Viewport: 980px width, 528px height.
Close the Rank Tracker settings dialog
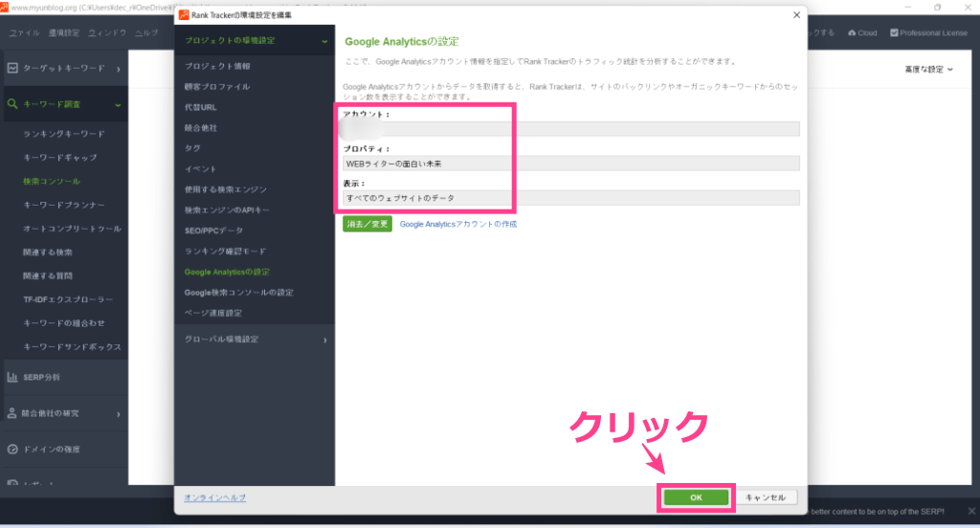[796, 15]
